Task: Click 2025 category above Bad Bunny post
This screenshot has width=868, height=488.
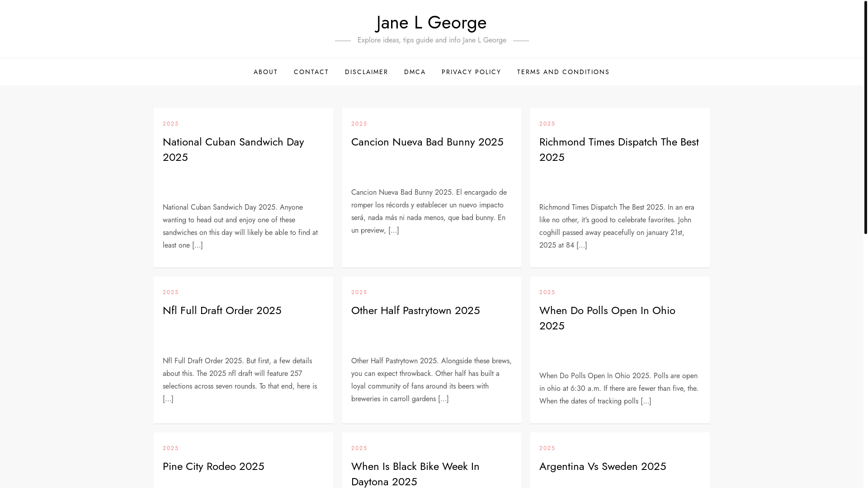Action: point(359,124)
